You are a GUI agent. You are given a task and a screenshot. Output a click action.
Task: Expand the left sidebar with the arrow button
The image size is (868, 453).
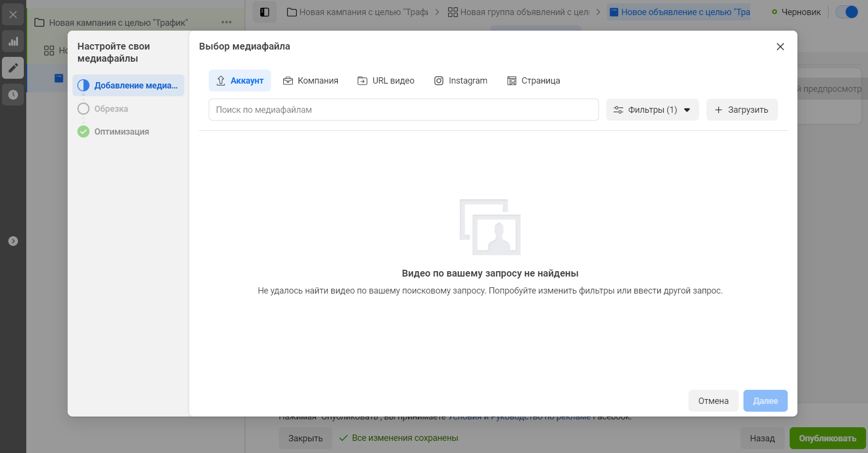click(x=13, y=241)
